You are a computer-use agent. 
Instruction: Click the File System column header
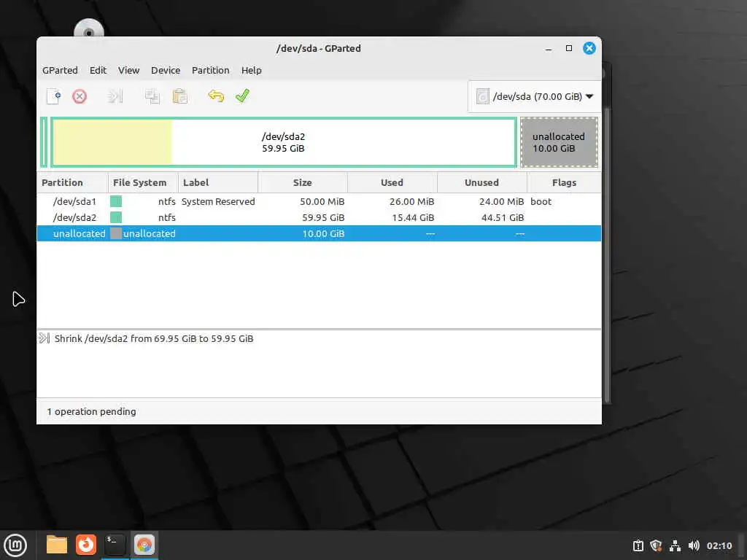coord(143,183)
